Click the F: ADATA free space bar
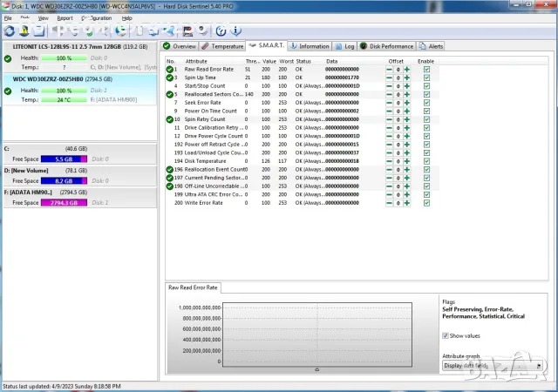 (x=64, y=203)
